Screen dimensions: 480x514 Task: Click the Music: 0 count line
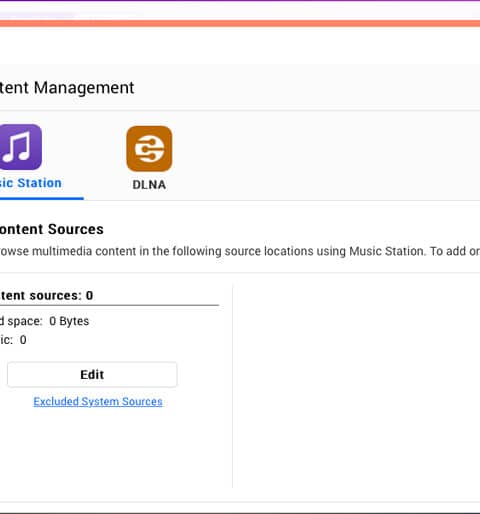tap(13, 340)
